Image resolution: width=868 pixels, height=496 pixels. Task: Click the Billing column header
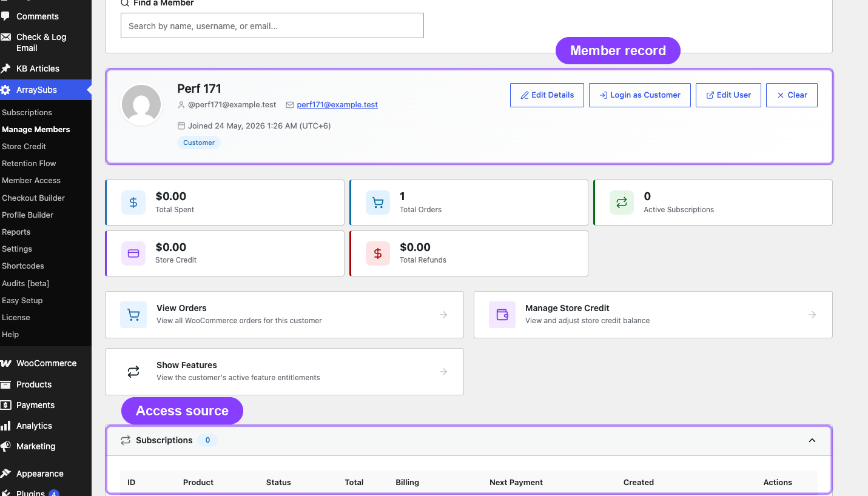(x=408, y=483)
